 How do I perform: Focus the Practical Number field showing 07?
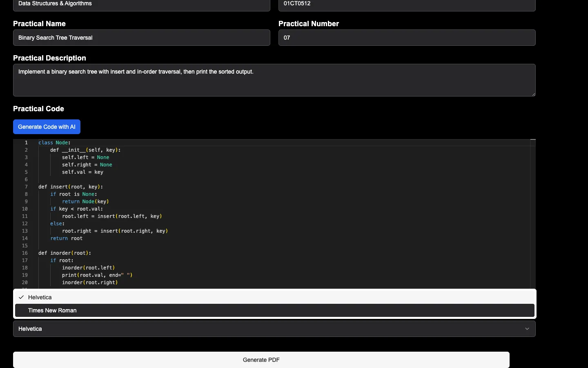tap(407, 38)
